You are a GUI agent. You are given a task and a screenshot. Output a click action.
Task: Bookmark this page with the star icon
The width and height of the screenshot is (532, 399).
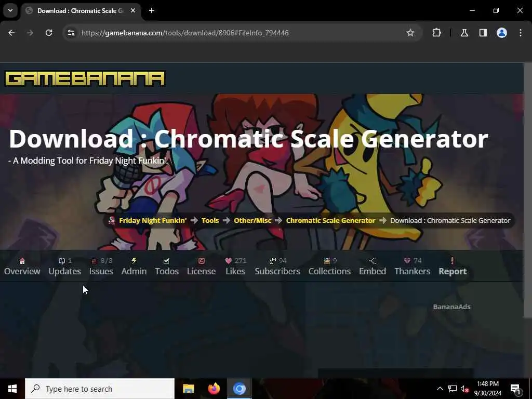pos(410,33)
